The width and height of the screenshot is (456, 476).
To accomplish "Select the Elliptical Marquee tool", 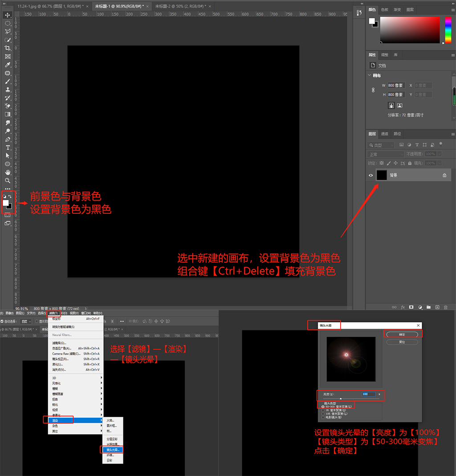I will [8, 23].
